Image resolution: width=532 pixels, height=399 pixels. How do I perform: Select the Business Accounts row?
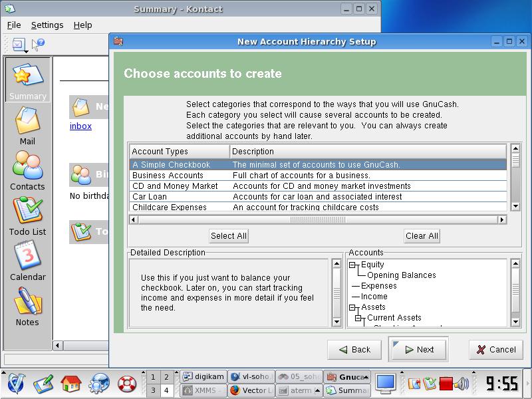click(168, 176)
